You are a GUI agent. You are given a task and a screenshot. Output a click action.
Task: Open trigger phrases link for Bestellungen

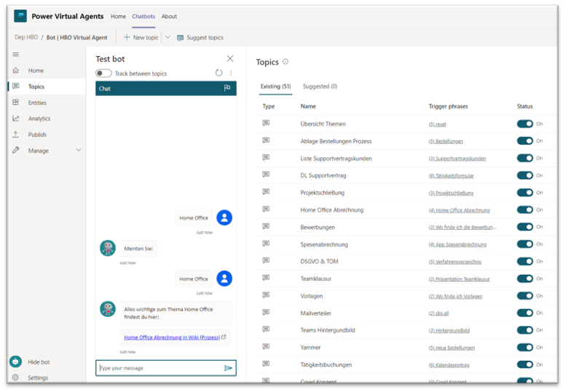[x=446, y=142]
